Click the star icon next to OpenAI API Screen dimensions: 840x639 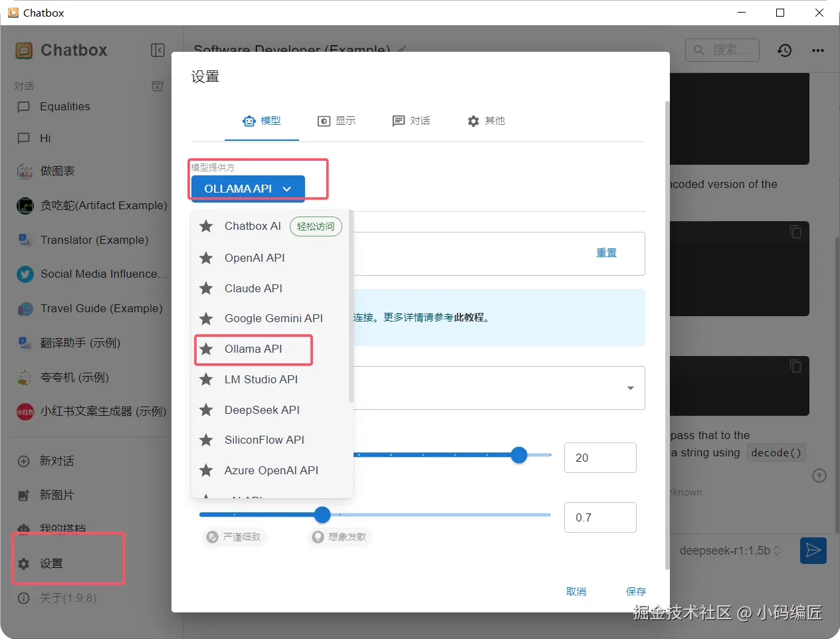207,258
